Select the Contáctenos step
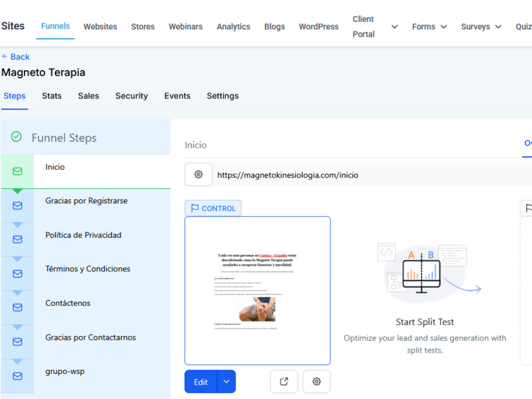532x399 pixels. click(86, 307)
